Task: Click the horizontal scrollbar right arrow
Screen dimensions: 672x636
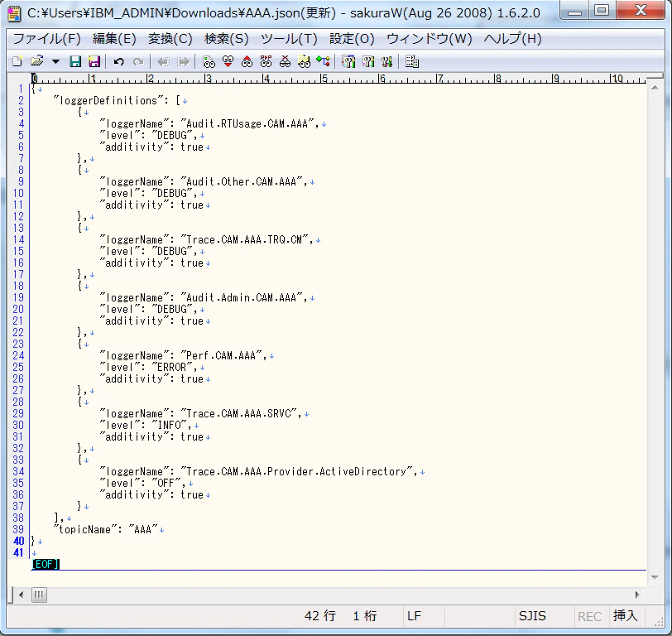Action: pyautogui.click(x=637, y=595)
